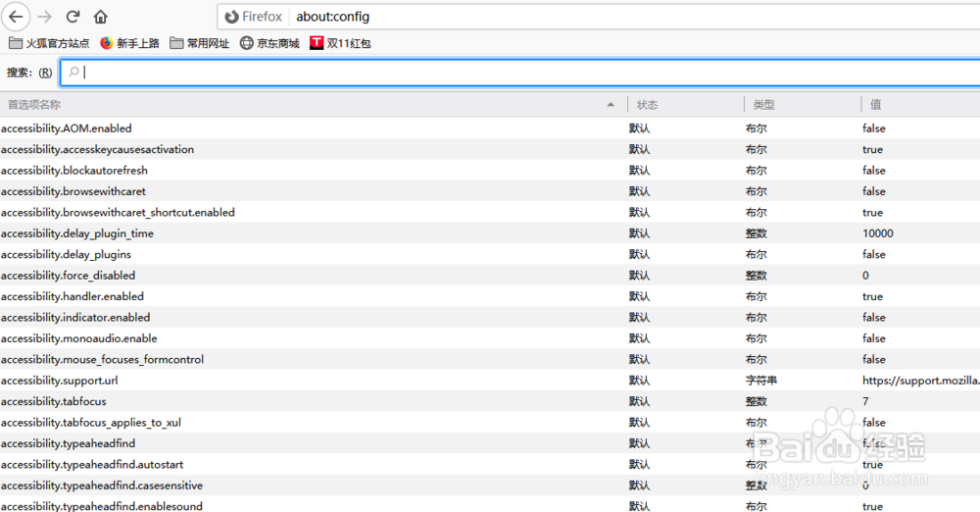
Task: Select accessibility.mouse_focuses_formcontrol row
Action: [x=490, y=359]
